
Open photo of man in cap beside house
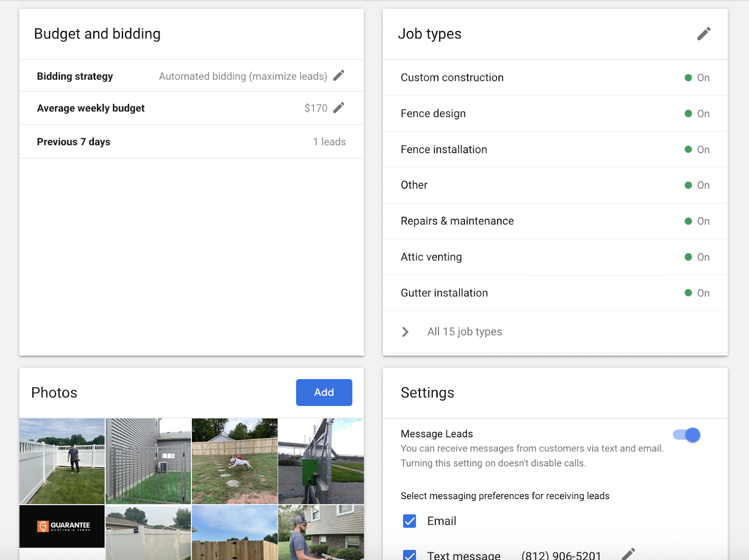321,532
